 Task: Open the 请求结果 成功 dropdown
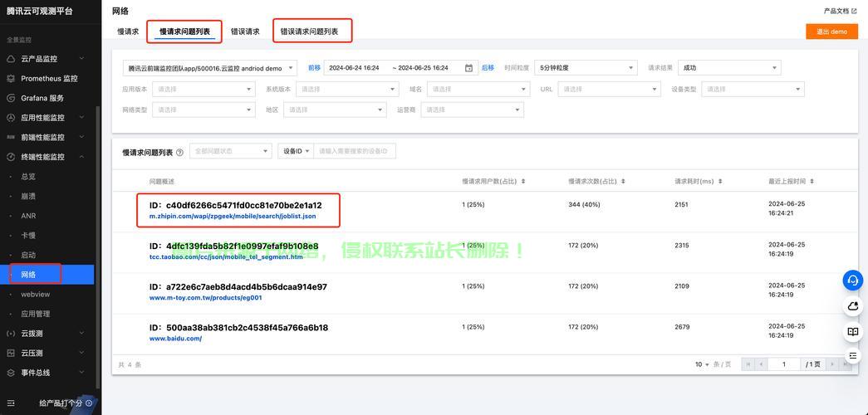(x=729, y=68)
